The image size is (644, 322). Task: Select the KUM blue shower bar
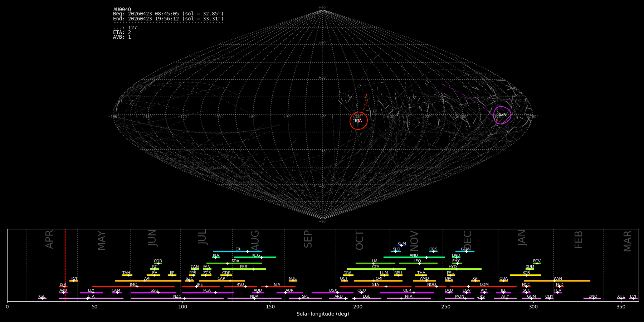click(402, 245)
